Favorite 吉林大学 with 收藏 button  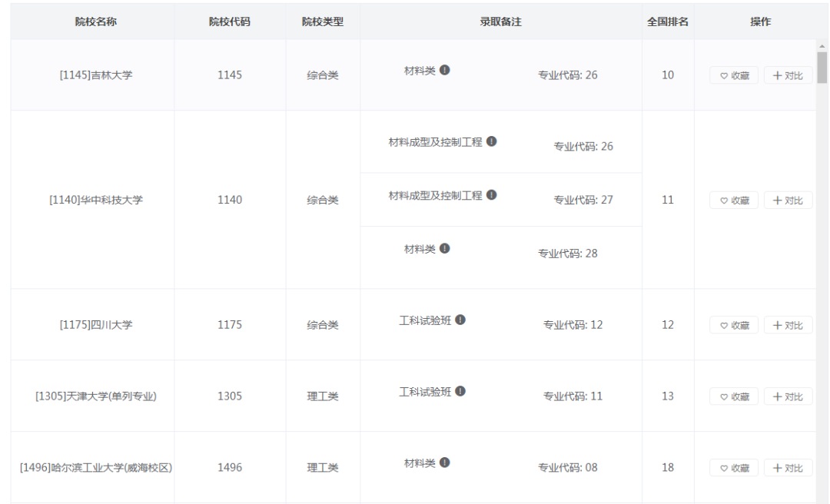(734, 75)
